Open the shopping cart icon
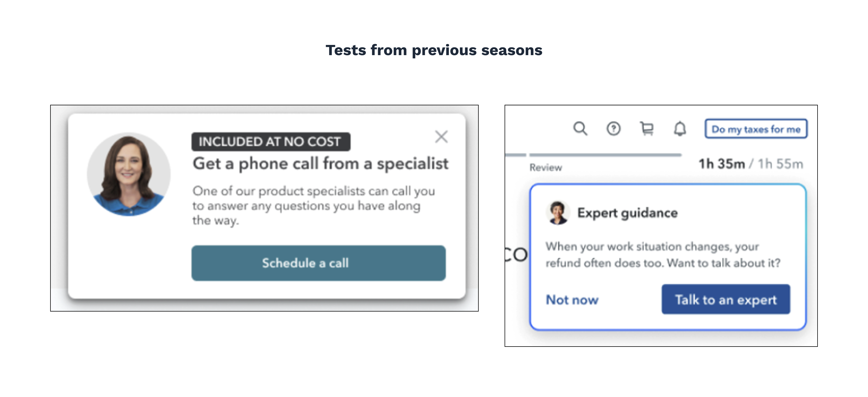This screenshot has width=868, height=397. 647,129
